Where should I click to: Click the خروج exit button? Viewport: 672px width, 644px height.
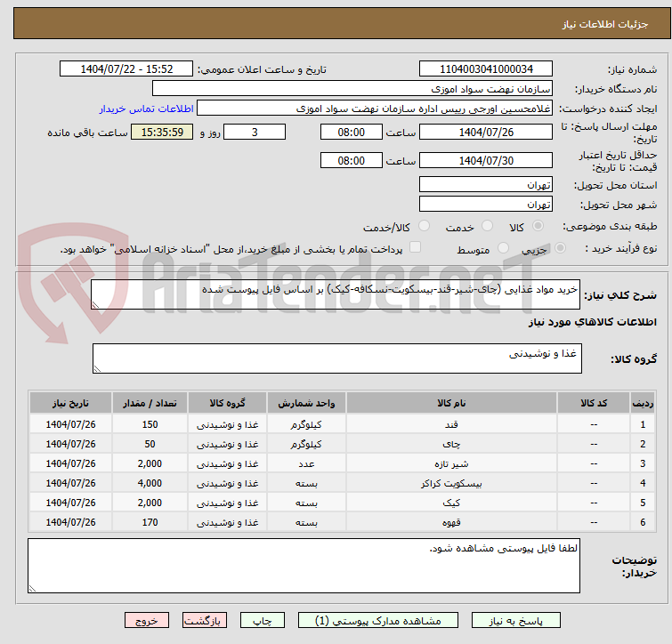click(x=147, y=621)
